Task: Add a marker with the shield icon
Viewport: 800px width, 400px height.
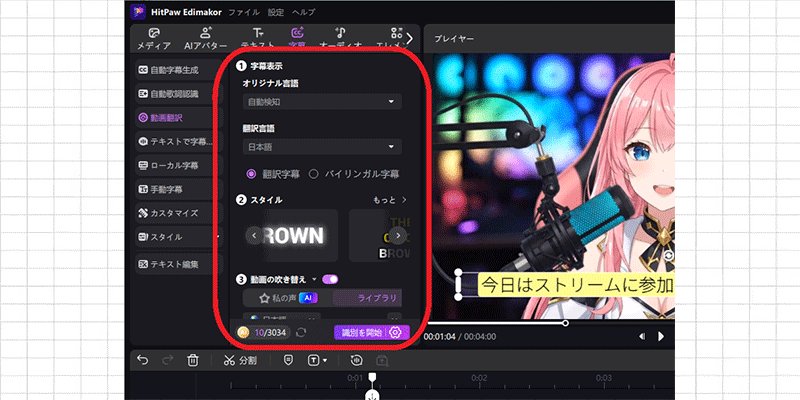Action: [x=288, y=360]
